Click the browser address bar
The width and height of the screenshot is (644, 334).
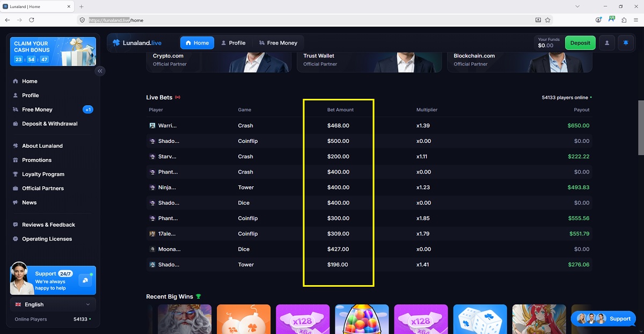[311, 20]
